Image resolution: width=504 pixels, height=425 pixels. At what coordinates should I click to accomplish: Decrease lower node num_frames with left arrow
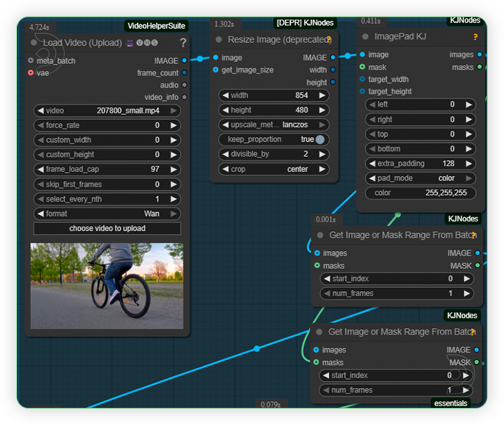326,390
